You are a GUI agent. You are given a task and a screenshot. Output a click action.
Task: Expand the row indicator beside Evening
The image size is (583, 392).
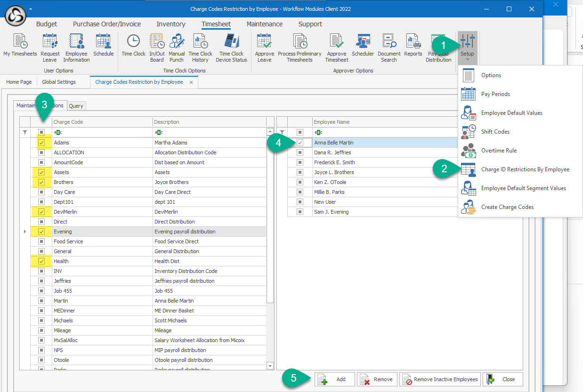(x=25, y=232)
